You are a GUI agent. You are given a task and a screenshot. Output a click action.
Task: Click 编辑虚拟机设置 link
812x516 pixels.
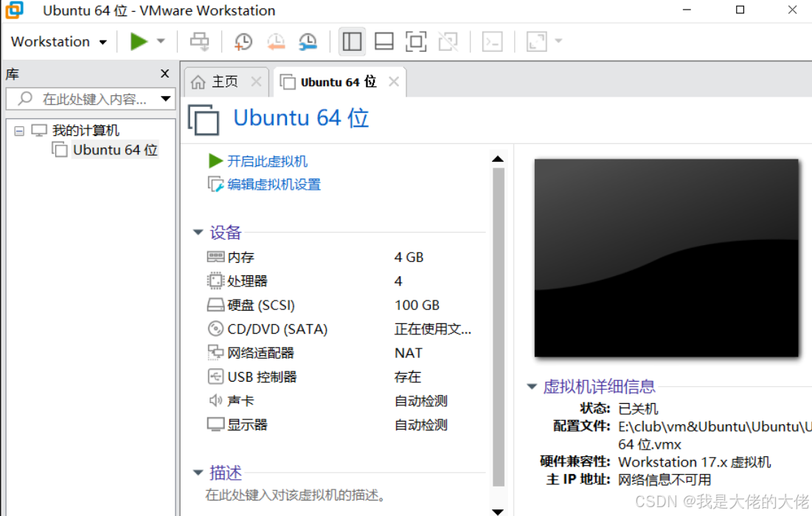[x=274, y=185]
